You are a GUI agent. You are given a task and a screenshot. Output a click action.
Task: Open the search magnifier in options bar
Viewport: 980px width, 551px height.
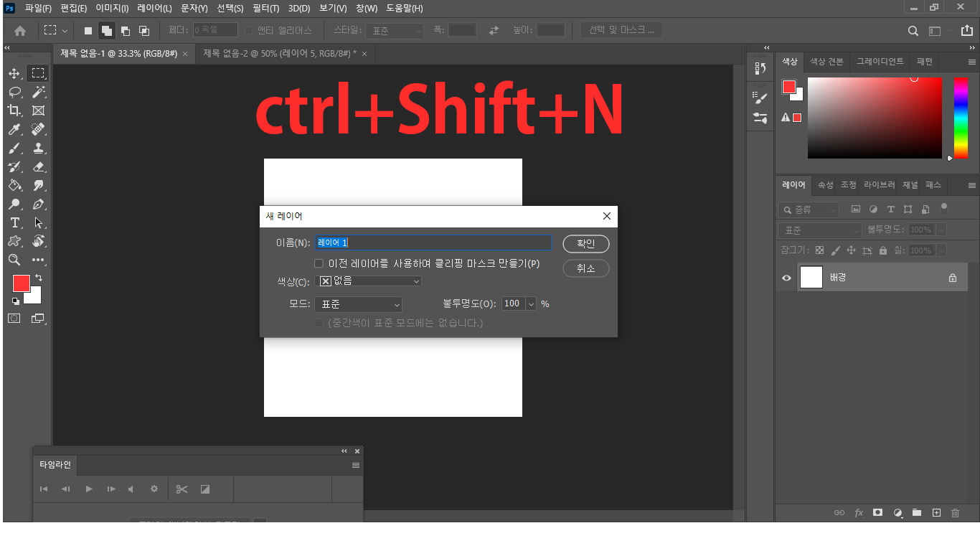(x=913, y=31)
